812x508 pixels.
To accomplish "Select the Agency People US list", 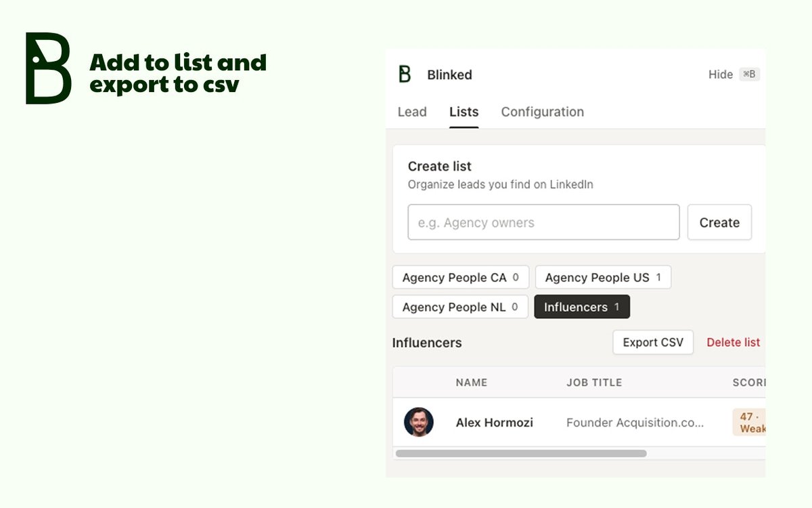I will pyautogui.click(x=603, y=277).
